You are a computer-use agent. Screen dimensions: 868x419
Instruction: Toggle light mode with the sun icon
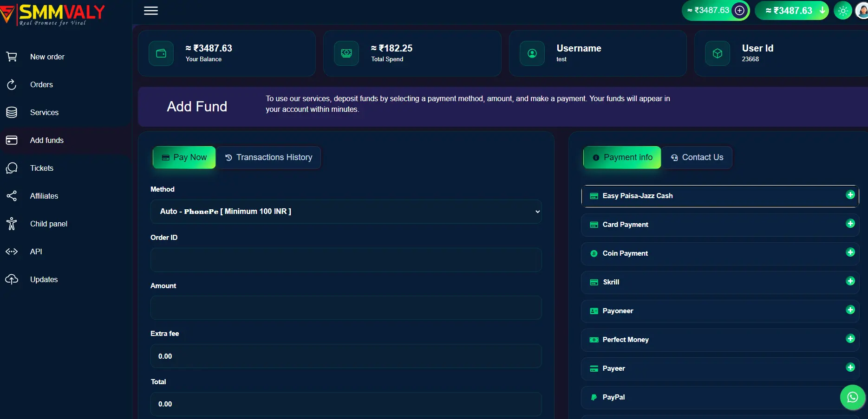843,11
